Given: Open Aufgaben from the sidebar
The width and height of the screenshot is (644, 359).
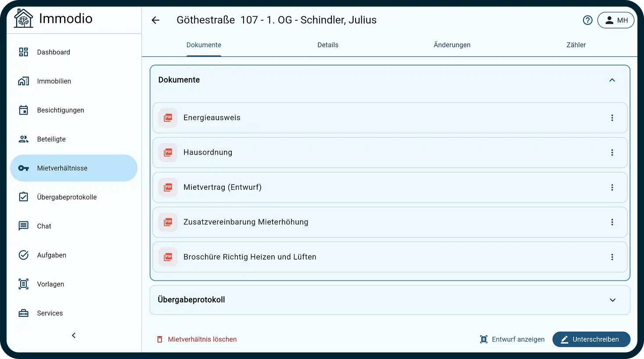Looking at the screenshot, I should point(74,255).
